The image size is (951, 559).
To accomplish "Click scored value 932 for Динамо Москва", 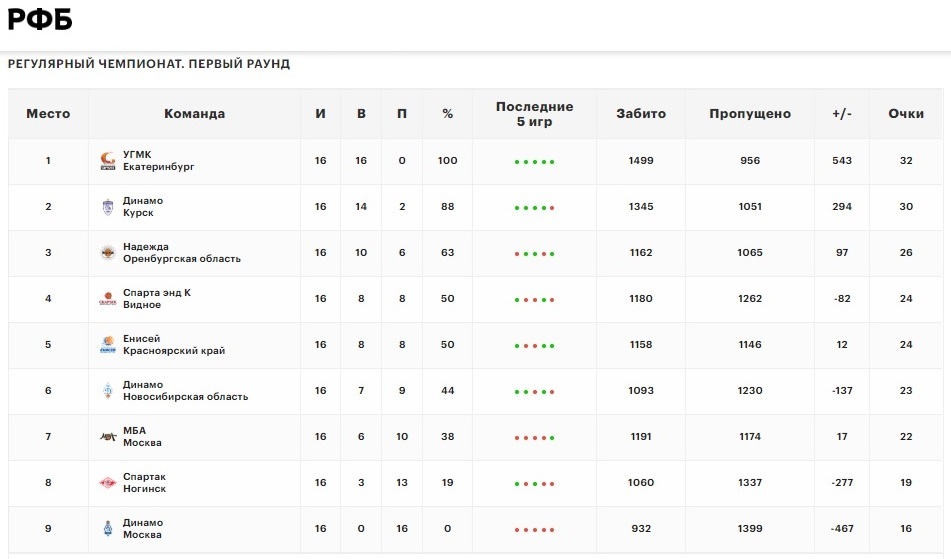I will pyautogui.click(x=641, y=529).
